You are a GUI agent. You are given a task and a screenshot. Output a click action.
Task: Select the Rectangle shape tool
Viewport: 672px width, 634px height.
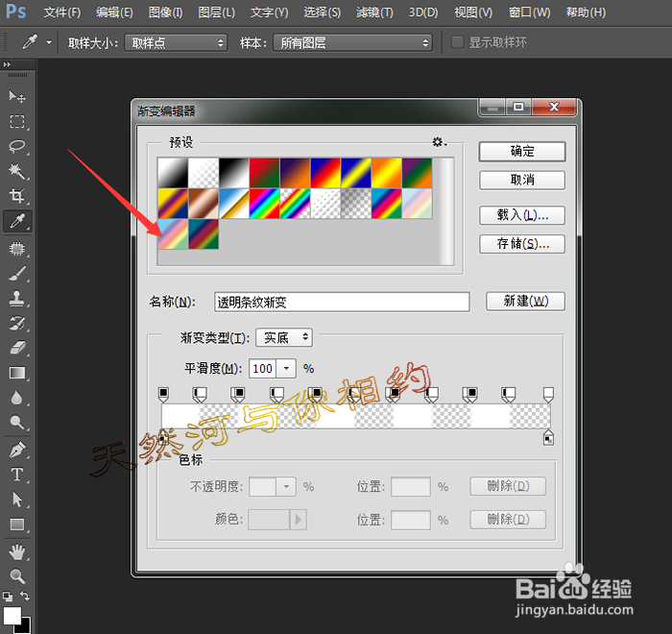(17, 524)
